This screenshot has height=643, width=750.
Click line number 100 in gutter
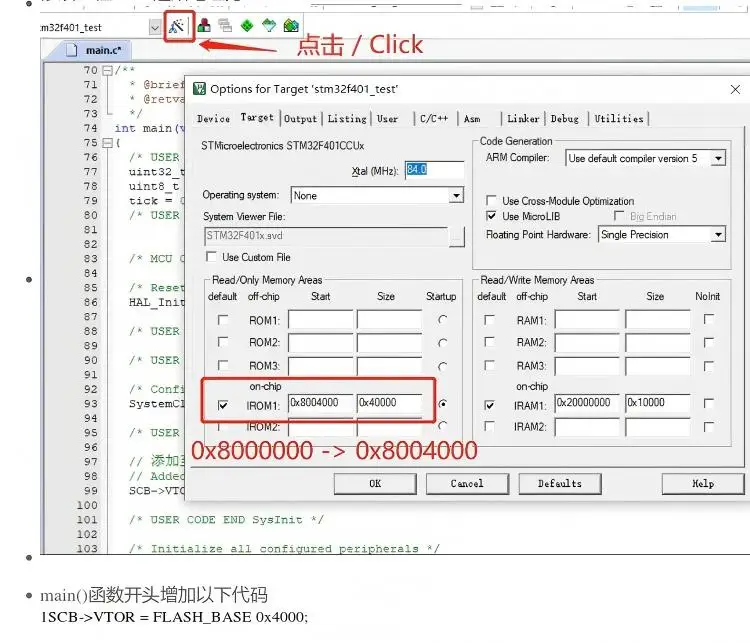click(x=87, y=505)
